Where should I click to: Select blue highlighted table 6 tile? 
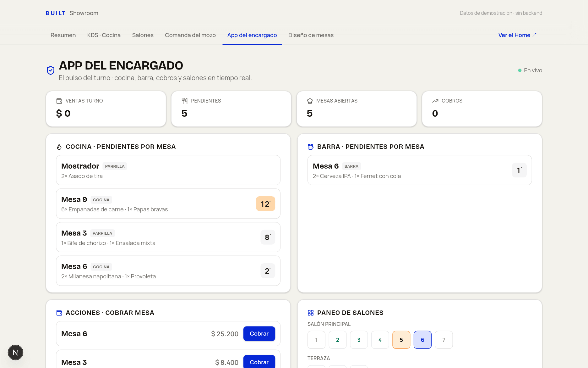point(422,340)
